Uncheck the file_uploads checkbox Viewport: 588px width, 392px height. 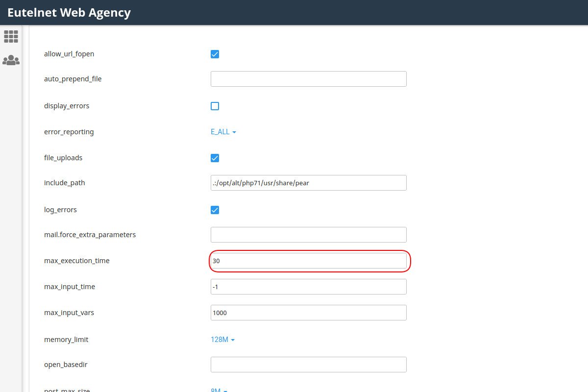[215, 158]
